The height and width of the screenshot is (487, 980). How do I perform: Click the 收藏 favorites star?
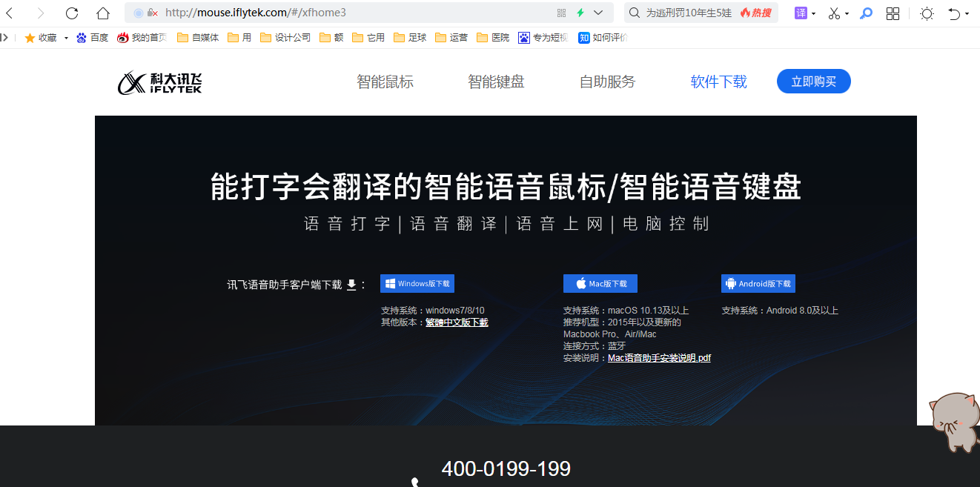(30, 37)
